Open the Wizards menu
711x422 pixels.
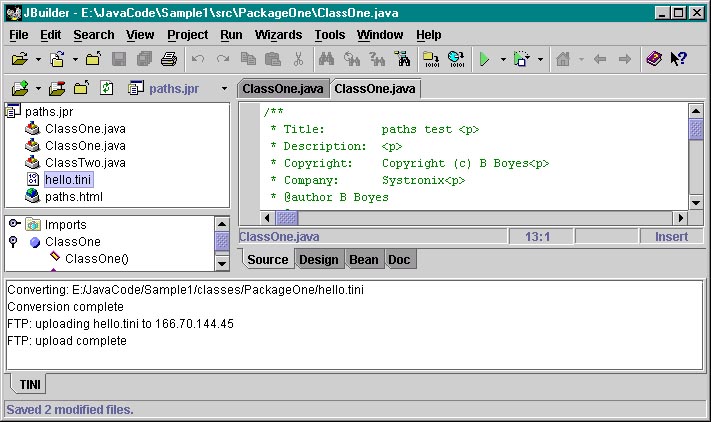coord(278,34)
